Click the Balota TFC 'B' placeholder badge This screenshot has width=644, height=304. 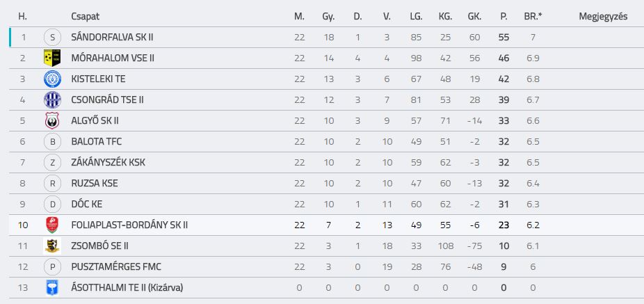click(x=52, y=142)
